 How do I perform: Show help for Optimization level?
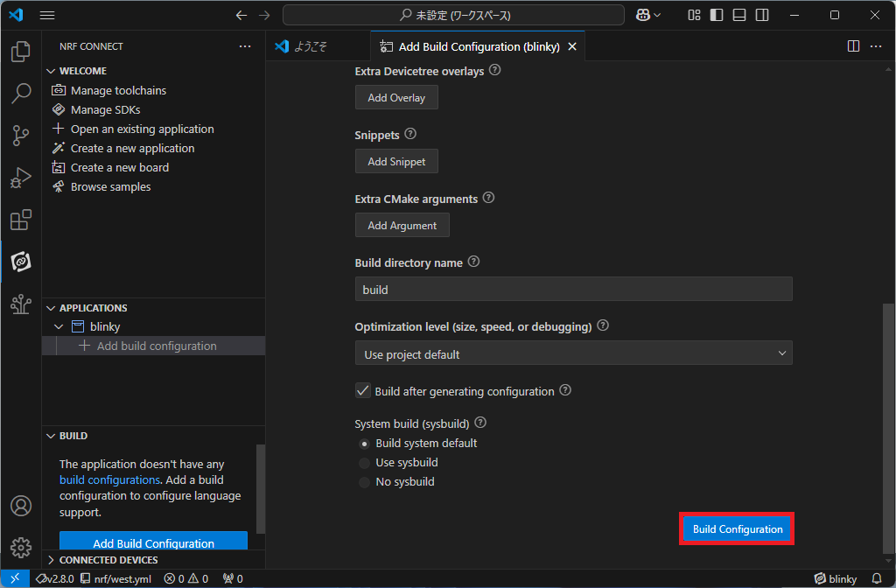[x=603, y=325]
